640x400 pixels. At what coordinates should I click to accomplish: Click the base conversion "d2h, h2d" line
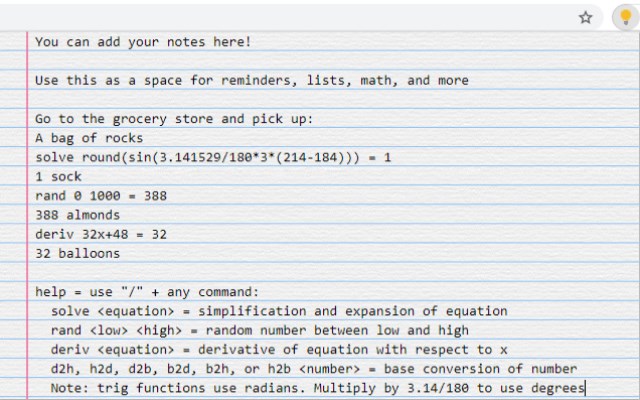click(x=314, y=369)
